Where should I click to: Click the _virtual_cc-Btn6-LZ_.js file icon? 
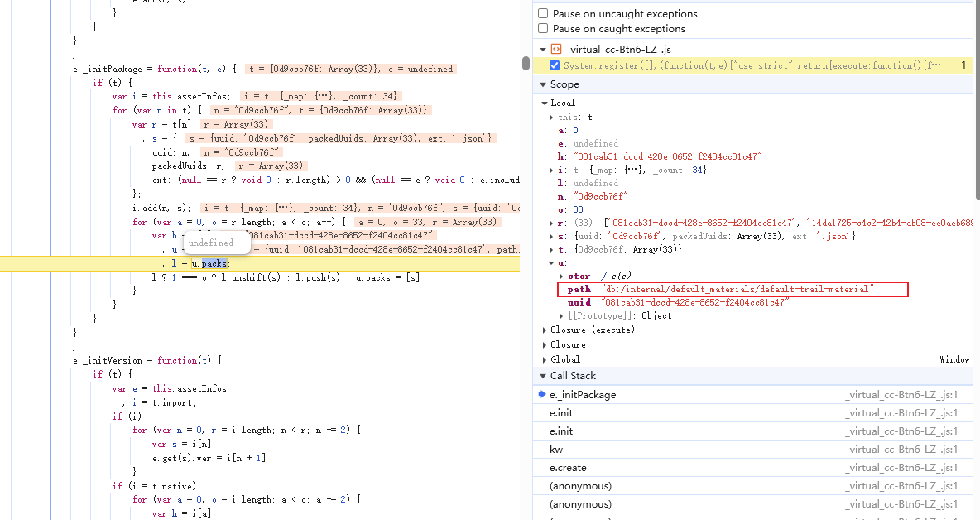click(556, 50)
